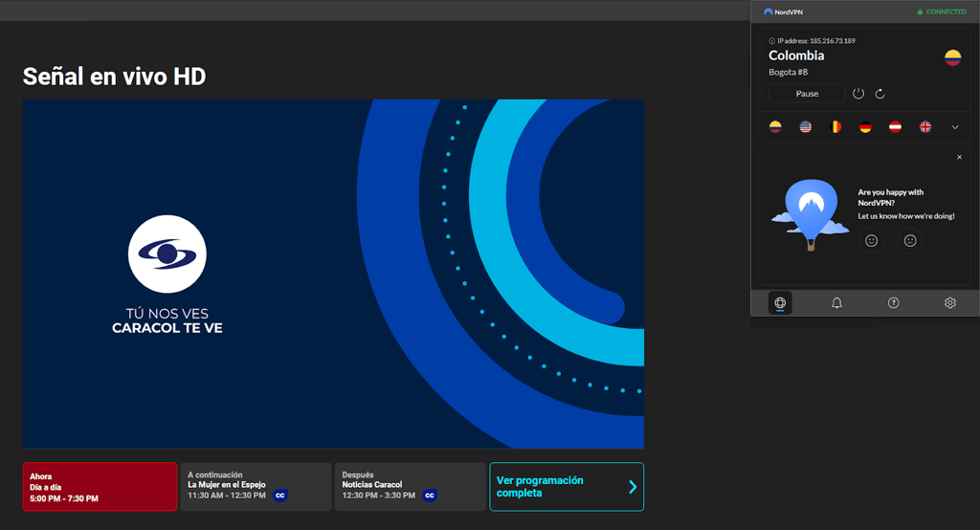This screenshot has width=980, height=530.
Task: Reconnect VPN with the refresh icon
Action: pyautogui.click(x=880, y=94)
